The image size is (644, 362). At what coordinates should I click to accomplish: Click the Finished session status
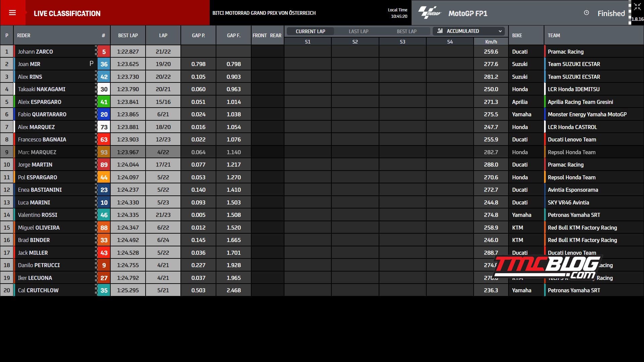pyautogui.click(x=611, y=13)
